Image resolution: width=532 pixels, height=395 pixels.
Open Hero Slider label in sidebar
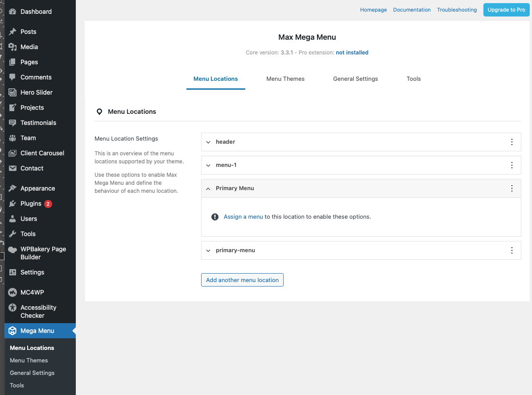(x=37, y=92)
